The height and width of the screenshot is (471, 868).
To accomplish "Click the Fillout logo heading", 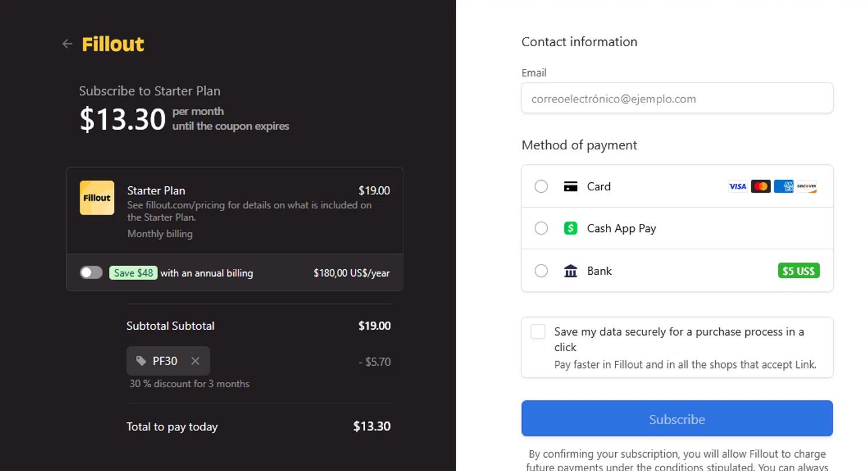I will (x=113, y=44).
